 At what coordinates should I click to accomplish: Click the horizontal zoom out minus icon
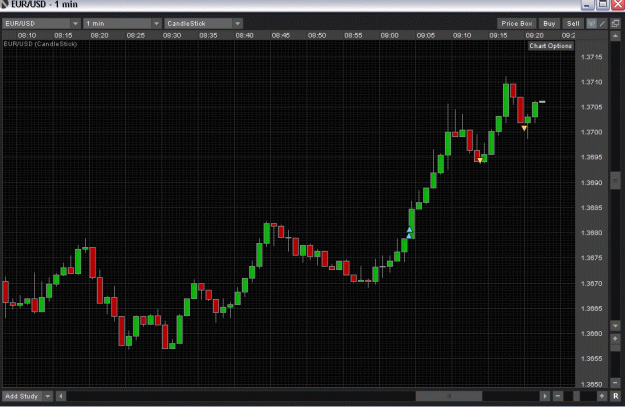click(558, 396)
